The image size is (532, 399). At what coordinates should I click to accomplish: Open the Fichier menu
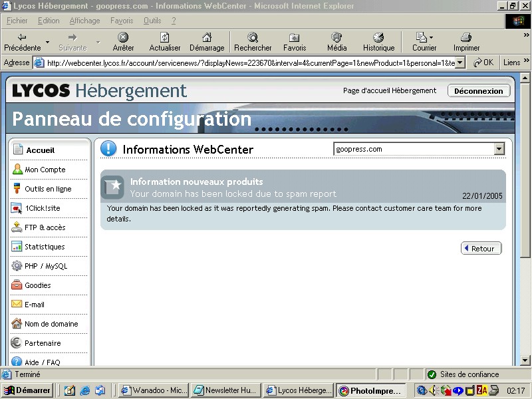(x=17, y=21)
